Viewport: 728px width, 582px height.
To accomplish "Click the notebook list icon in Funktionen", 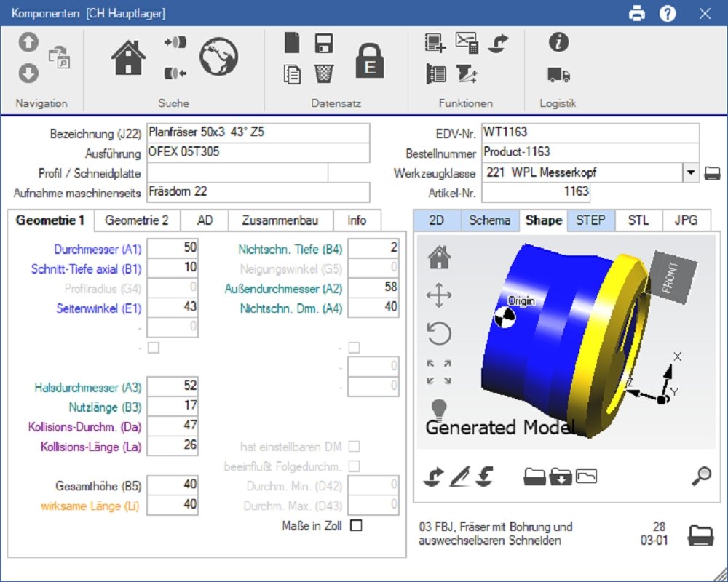I will tap(436, 73).
